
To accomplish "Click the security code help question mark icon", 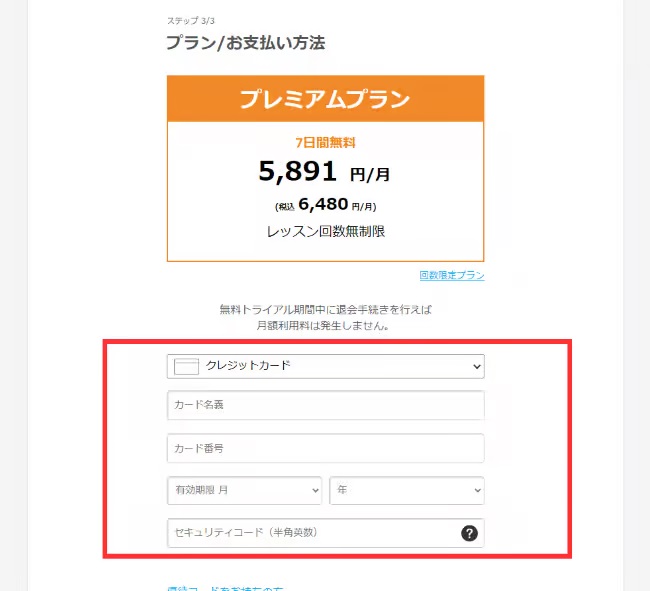I will pos(469,533).
